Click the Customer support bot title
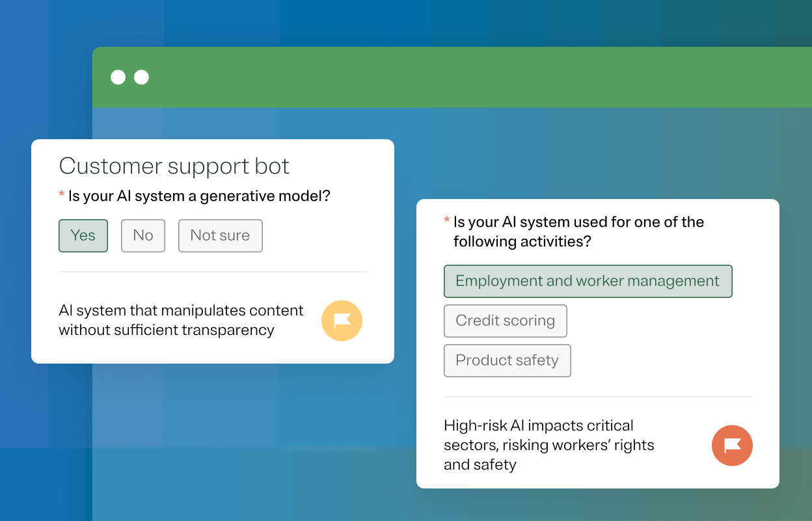The image size is (812, 521). point(174,166)
